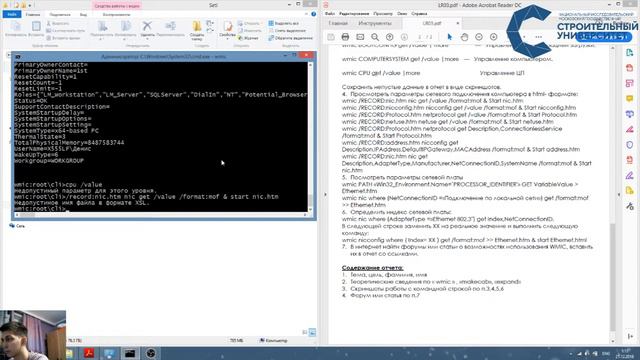Zoom out with the minus circle icon
640x360 pixels.
(479, 37)
